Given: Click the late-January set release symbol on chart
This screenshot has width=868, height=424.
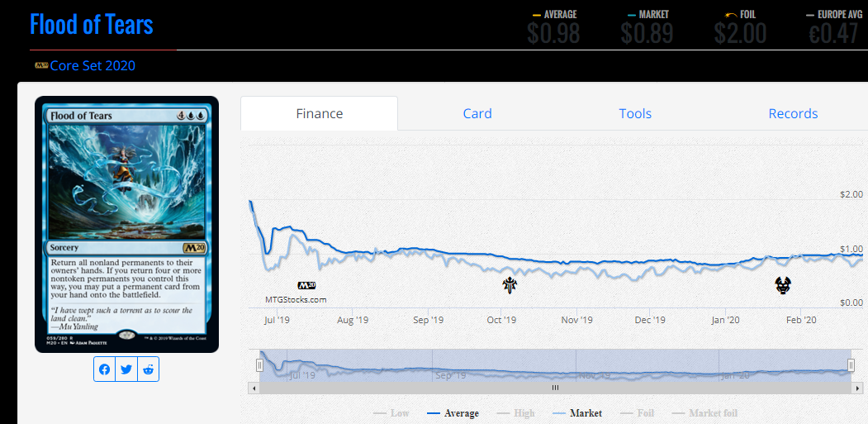Looking at the screenshot, I should click(783, 285).
